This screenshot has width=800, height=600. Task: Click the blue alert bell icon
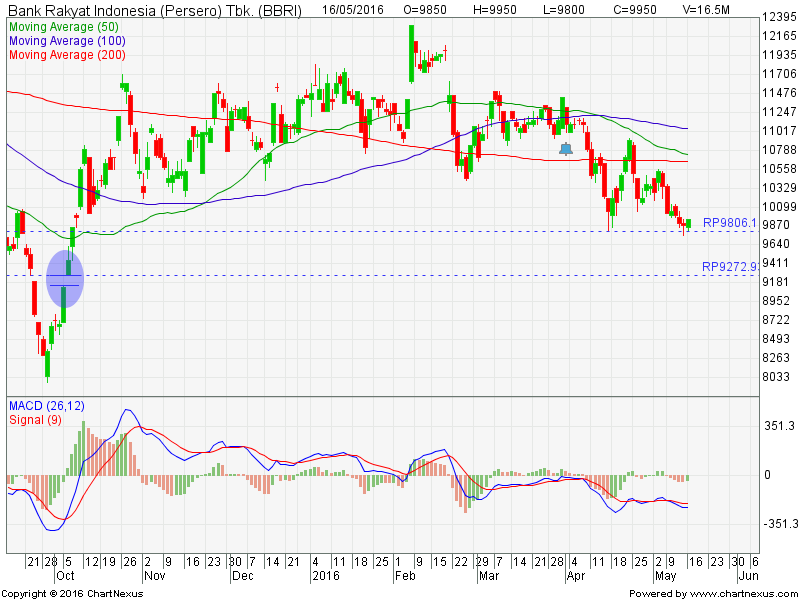[x=566, y=149]
